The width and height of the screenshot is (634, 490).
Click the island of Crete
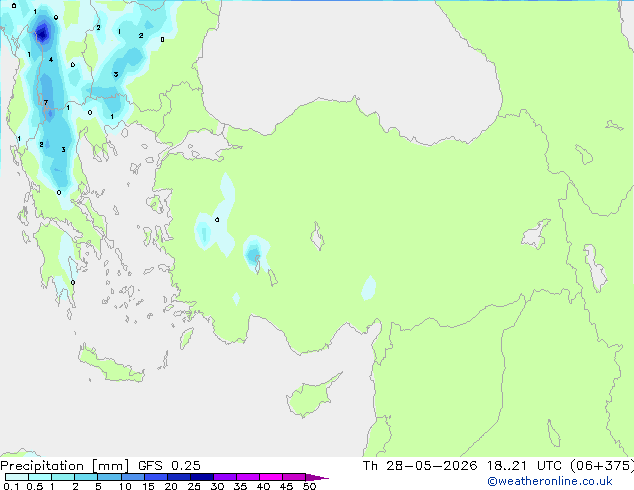pos(111,366)
